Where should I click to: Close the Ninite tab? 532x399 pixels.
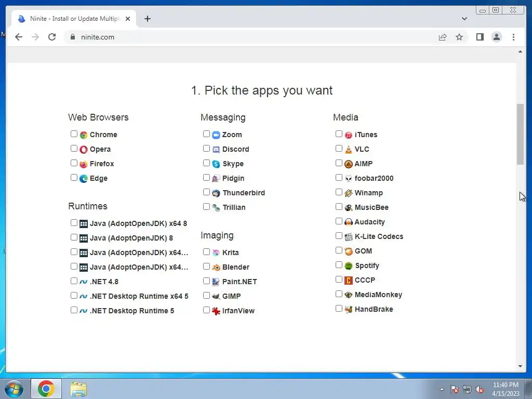(128, 19)
